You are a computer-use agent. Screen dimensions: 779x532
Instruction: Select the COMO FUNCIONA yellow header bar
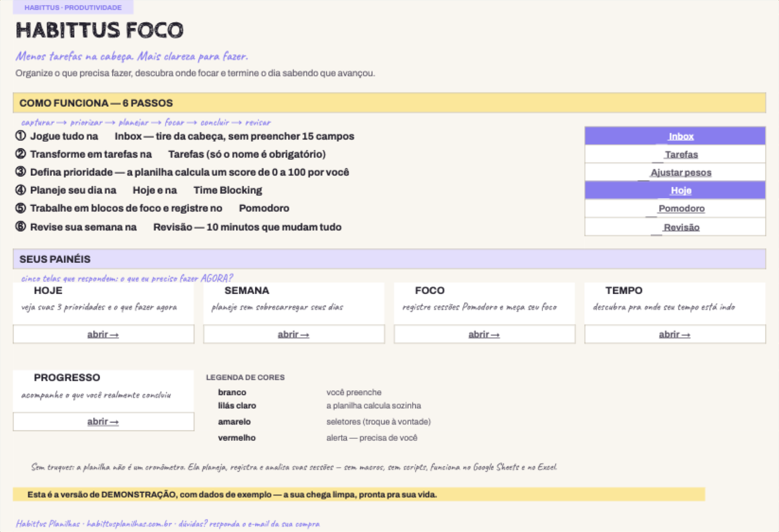(389, 103)
